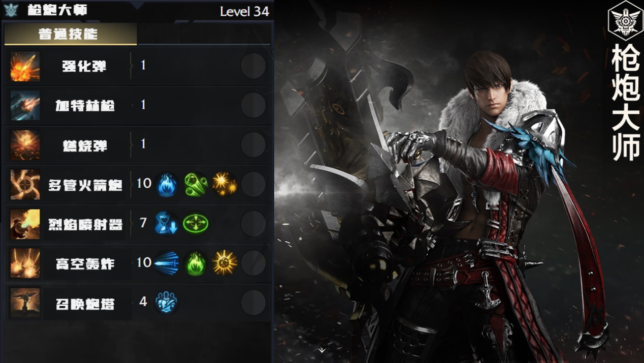Click the 高空轰炸 skill name

point(85,264)
